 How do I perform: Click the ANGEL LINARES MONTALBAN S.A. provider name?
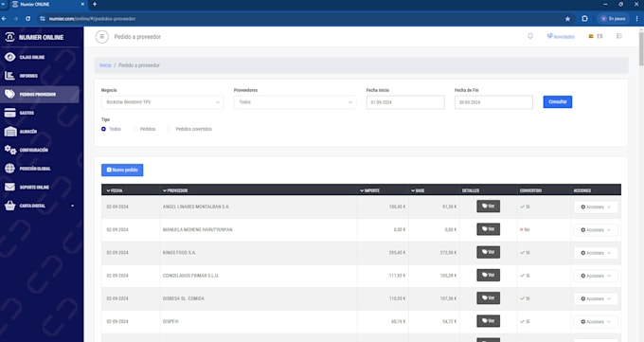coord(196,207)
